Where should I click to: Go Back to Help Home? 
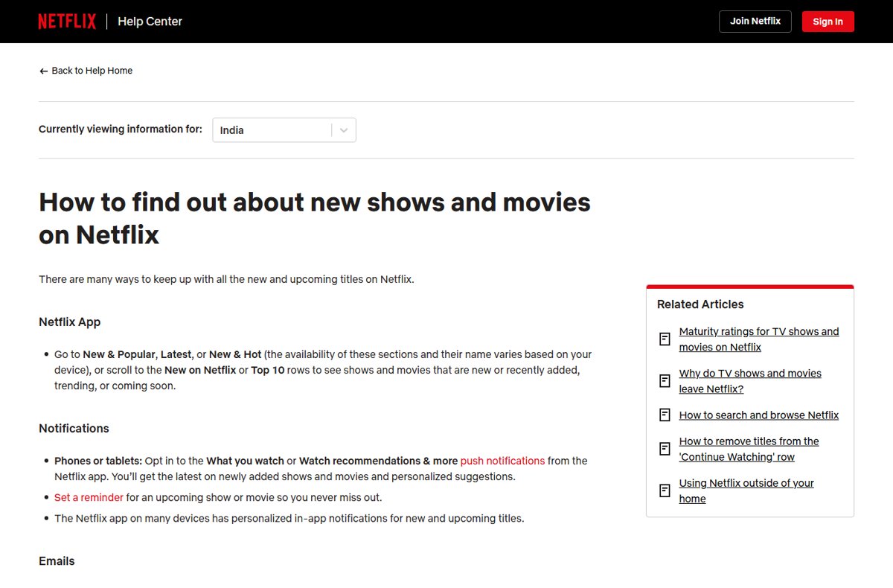click(86, 71)
